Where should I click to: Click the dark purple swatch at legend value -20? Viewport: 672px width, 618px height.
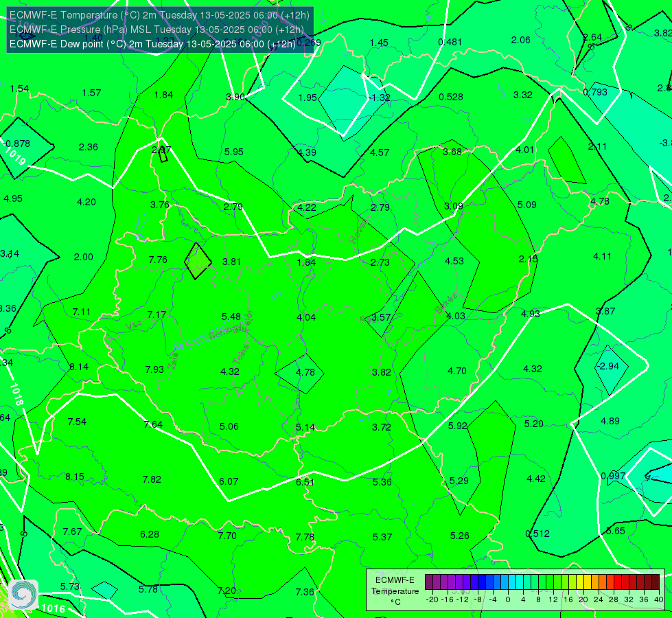pyautogui.click(x=428, y=582)
